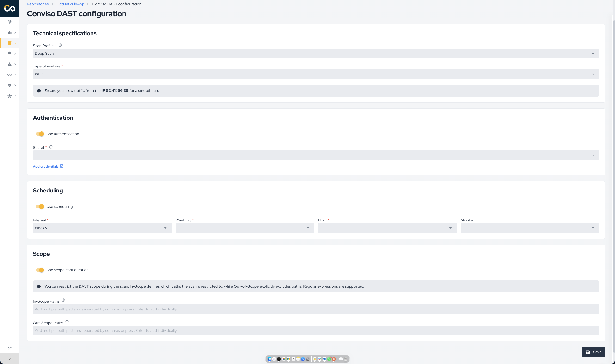Disable the Use authentication toggle
The width and height of the screenshot is (615, 364).
[x=40, y=134]
